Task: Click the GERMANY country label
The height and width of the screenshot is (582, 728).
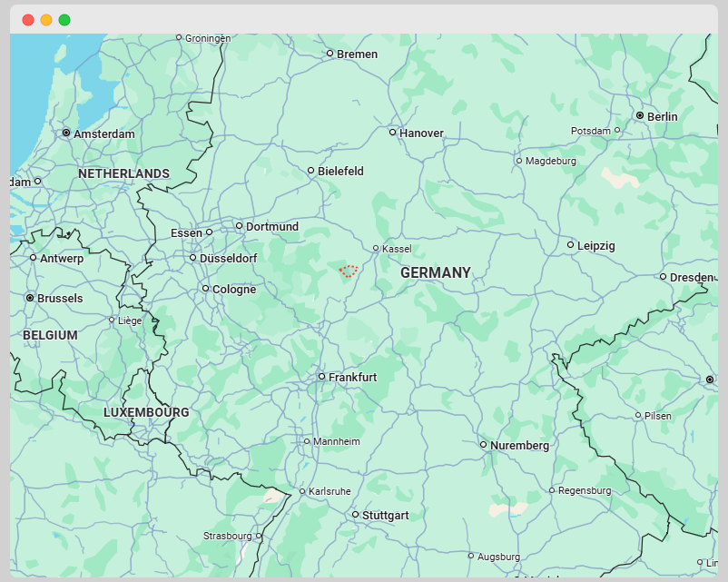Action: pyautogui.click(x=436, y=272)
